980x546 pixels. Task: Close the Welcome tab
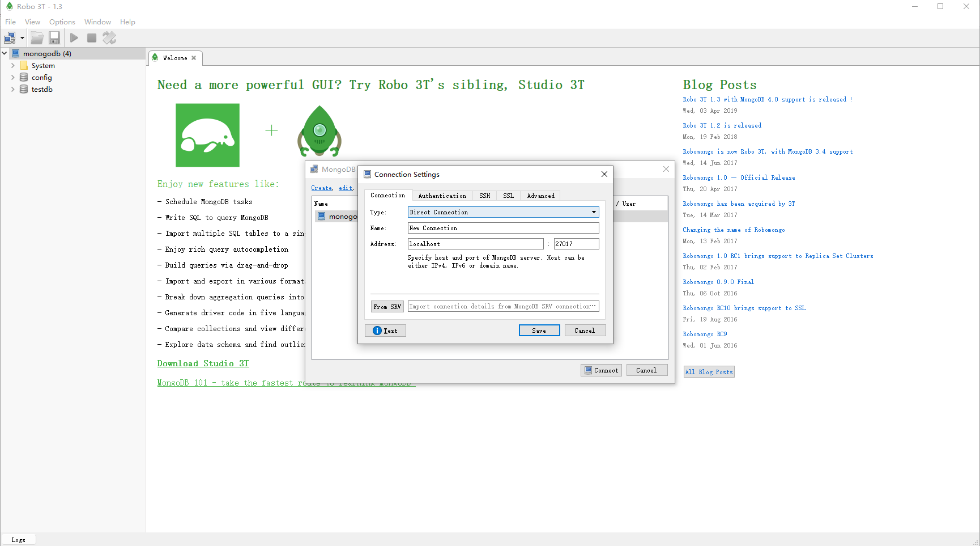pyautogui.click(x=194, y=58)
